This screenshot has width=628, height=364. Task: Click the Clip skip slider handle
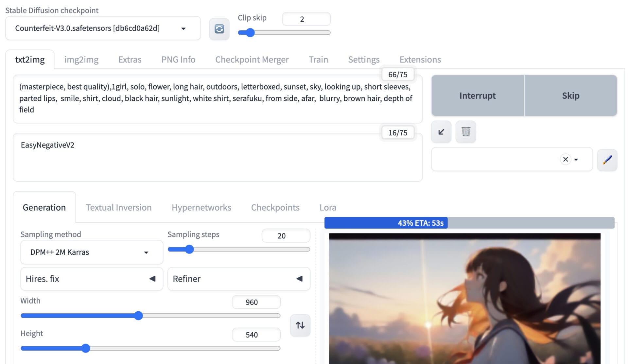coord(250,33)
